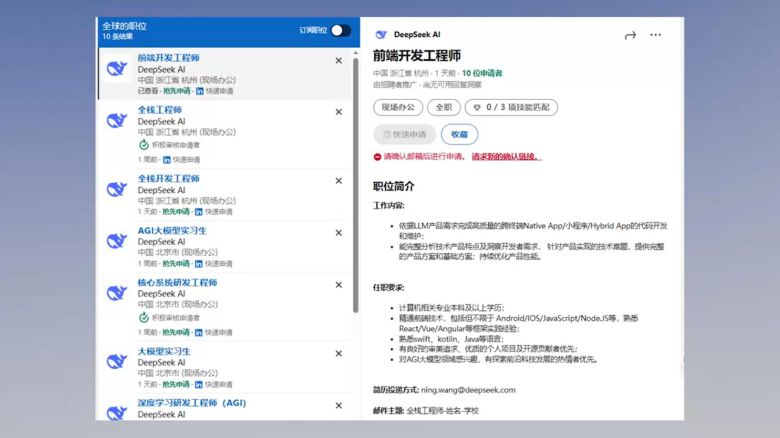Dismiss the 全栈工程师 job listing

pyautogui.click(x=338, y=111)
